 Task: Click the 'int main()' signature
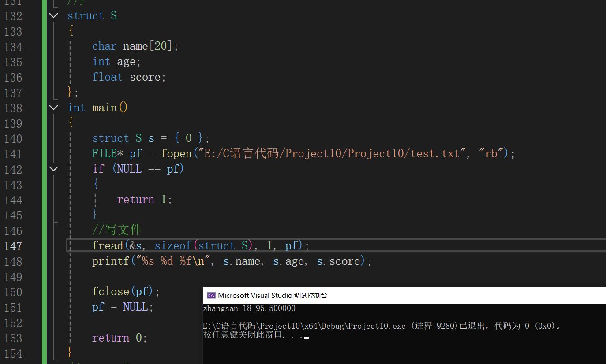(x=98, y=108)
